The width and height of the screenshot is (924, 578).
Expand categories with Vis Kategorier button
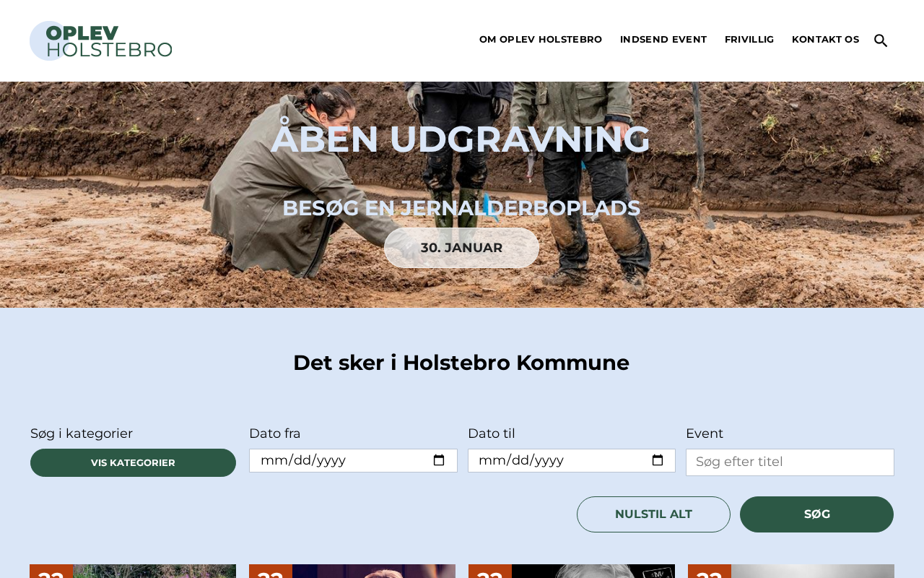click(133, 462)
